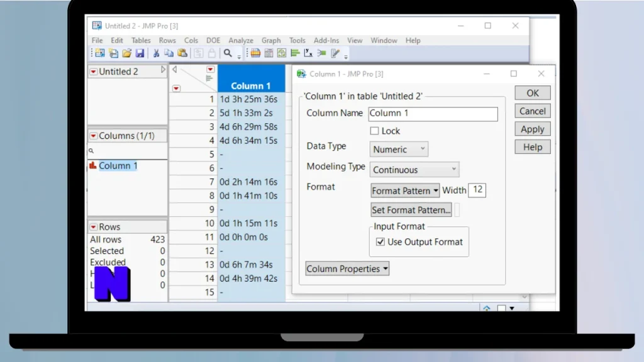
Task: Click the New Script toolbar icon
Action: [x=113, y=53]
